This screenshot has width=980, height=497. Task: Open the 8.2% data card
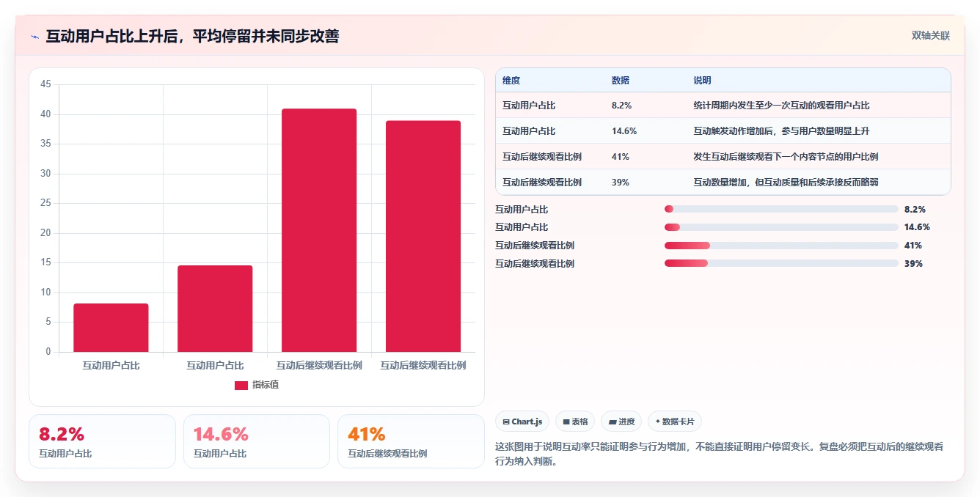pos(102,441)
